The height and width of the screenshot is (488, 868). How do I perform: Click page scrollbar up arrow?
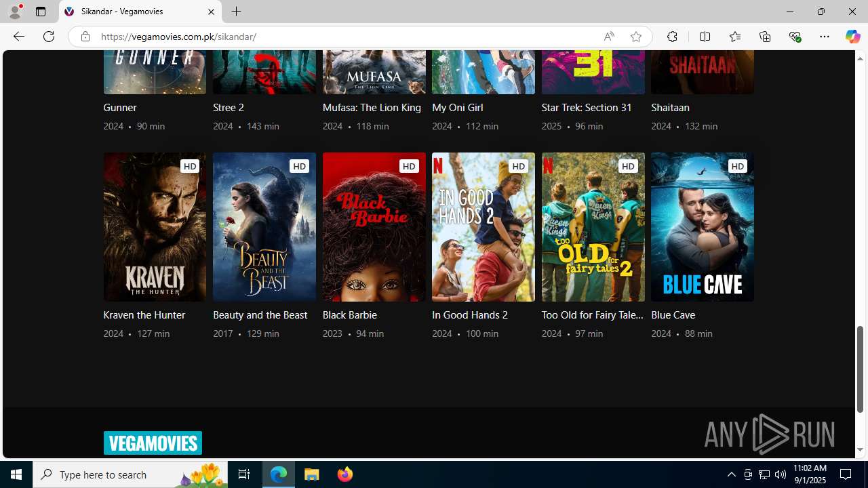[860, 58]
